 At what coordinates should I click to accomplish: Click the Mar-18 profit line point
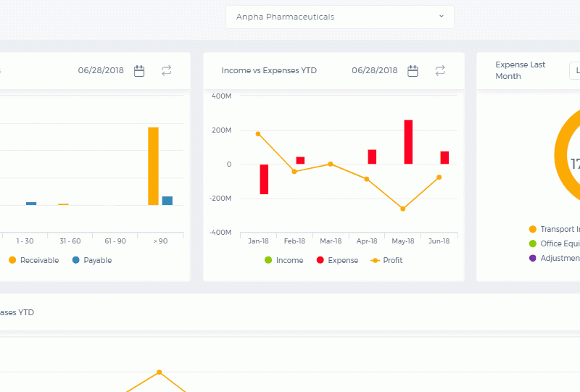[331, 164]
